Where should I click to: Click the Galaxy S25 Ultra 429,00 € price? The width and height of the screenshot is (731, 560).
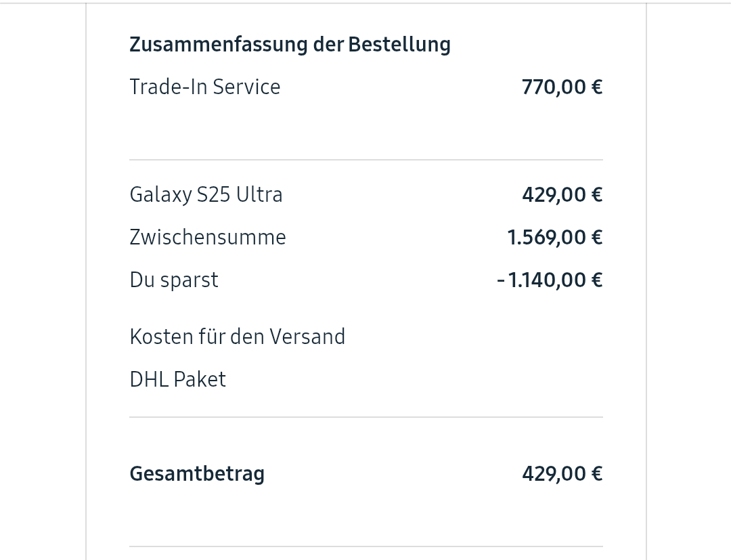pos(562,195)
